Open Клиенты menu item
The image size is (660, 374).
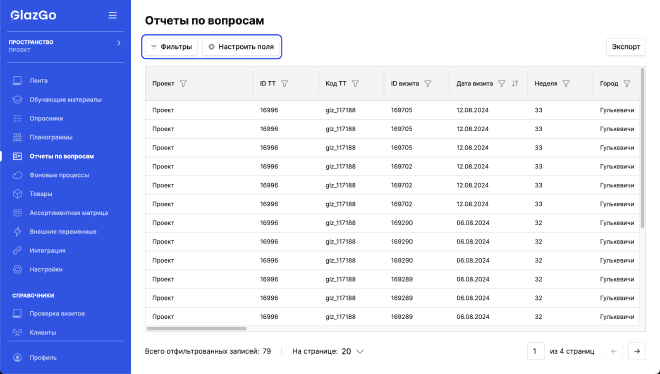(x=43, y=332)
